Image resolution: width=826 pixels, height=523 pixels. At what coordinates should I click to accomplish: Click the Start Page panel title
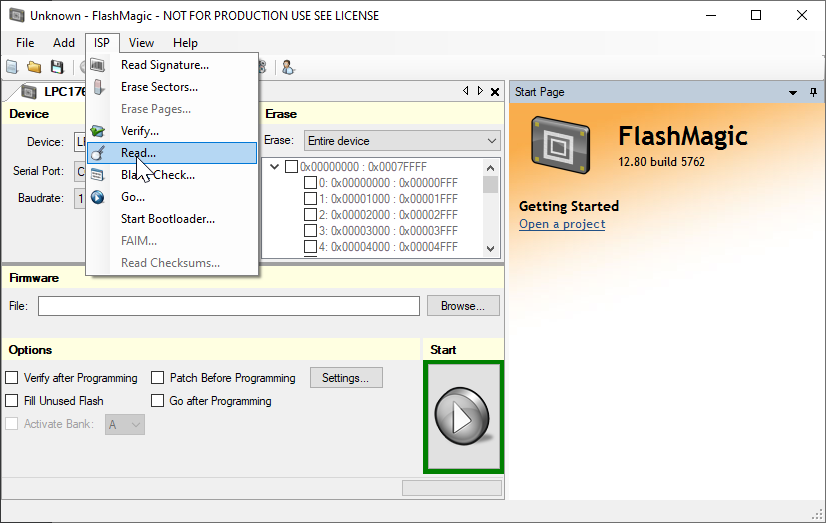539,92
